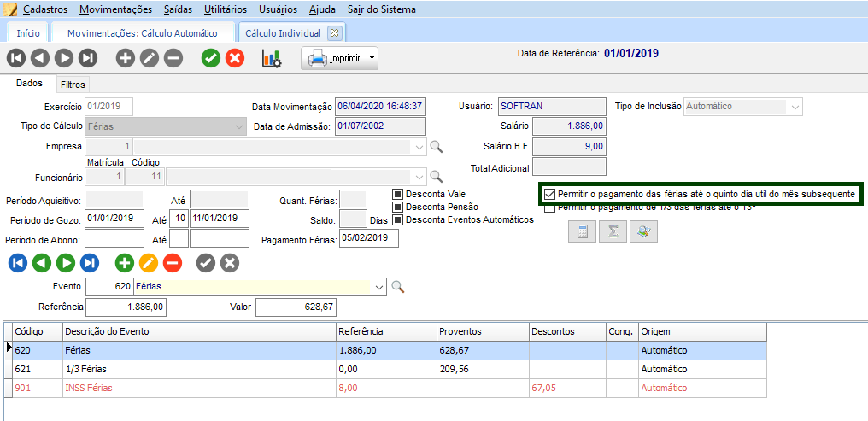Expand the Evento Férias dropdown

[x=379, y=287]
